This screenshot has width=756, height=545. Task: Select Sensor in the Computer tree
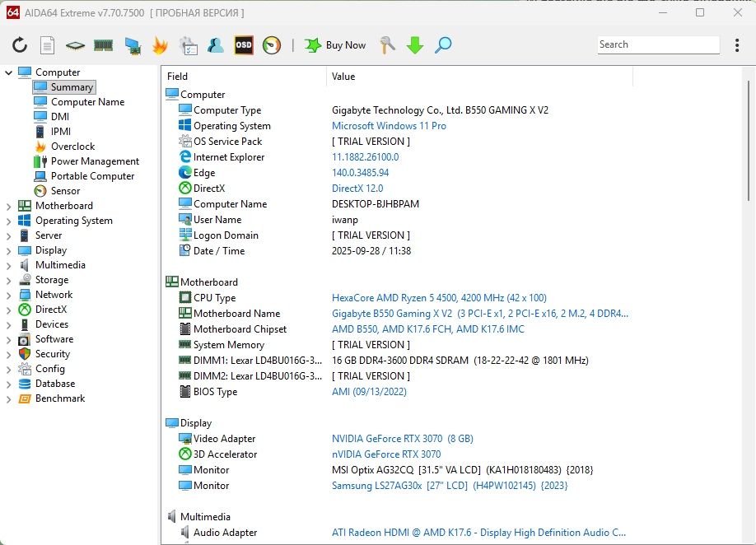65,191
